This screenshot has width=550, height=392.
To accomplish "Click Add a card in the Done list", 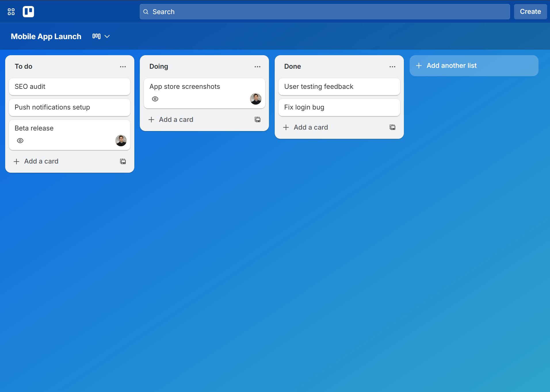I will [x=311, y=127].
